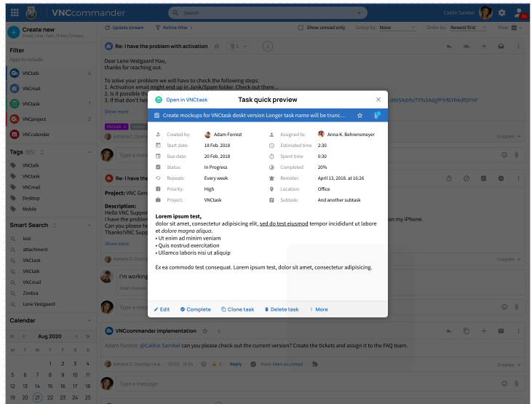The width and height of the screenshot is (532, 404).
Task: Jump forward a year in calendar
Action: [88, 336]
